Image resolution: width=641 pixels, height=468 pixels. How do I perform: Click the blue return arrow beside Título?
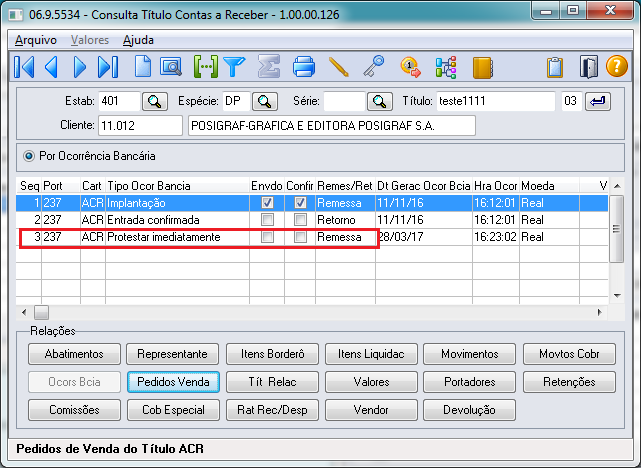598,101
